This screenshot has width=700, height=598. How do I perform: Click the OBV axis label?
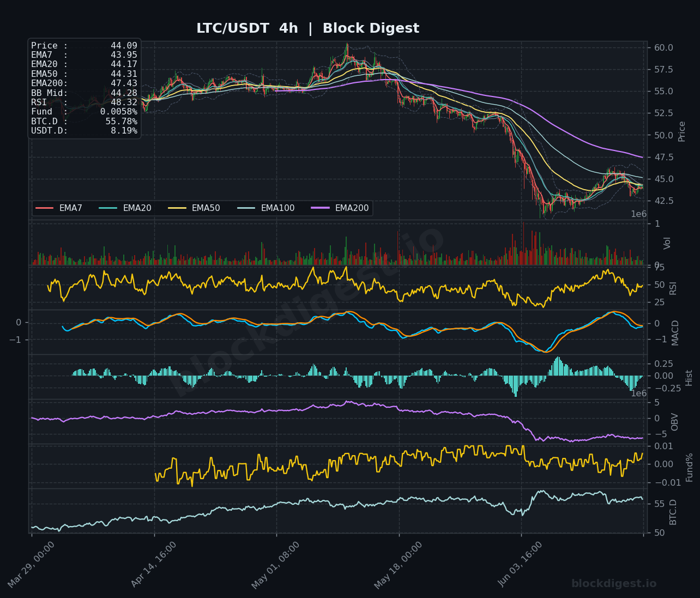tap(675, 422)
